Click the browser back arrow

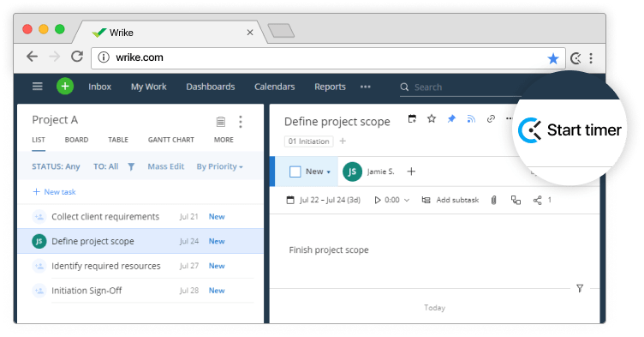click(32, 57)
